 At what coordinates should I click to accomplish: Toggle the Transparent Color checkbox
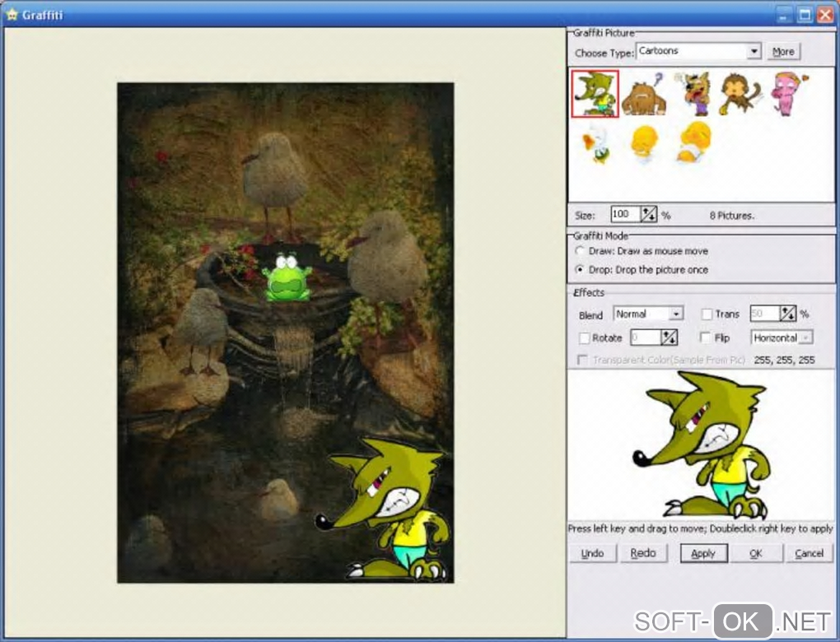[581, 360]
